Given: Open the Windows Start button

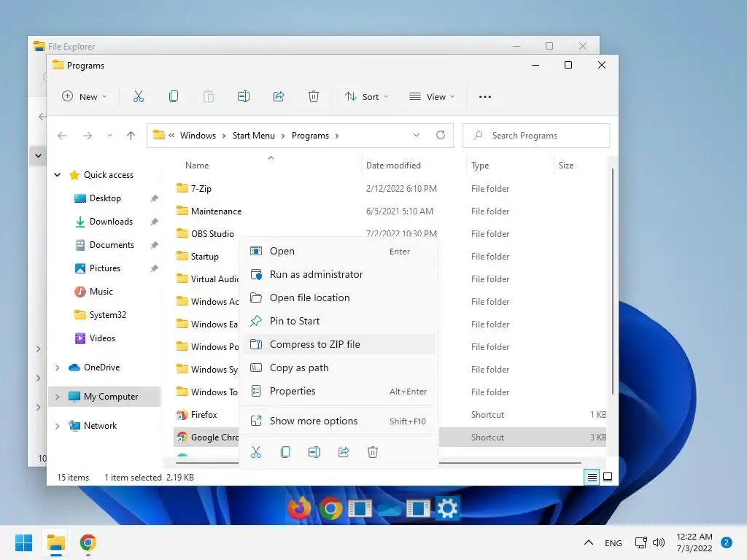Looking at the screenshot, I should click(x=23, y=542).
